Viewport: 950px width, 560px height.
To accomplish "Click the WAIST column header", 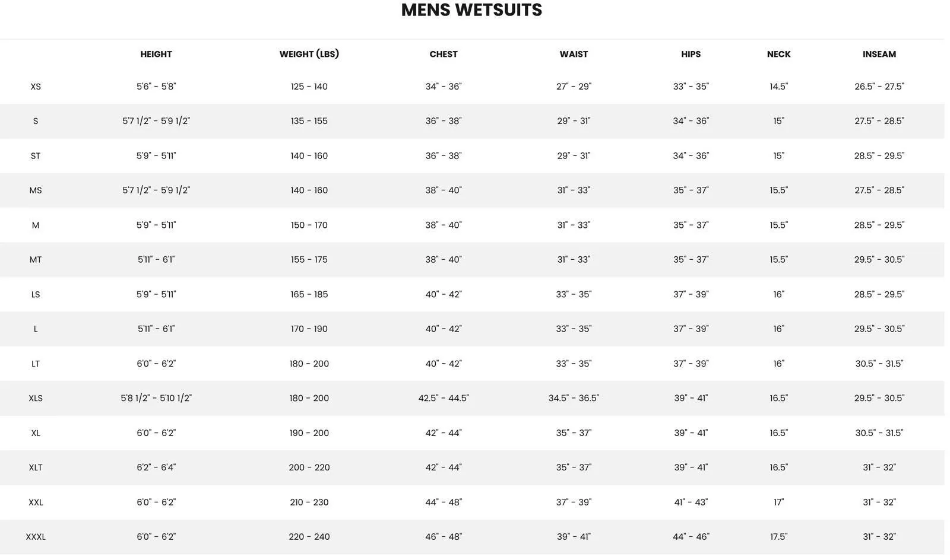I will 574,54.
